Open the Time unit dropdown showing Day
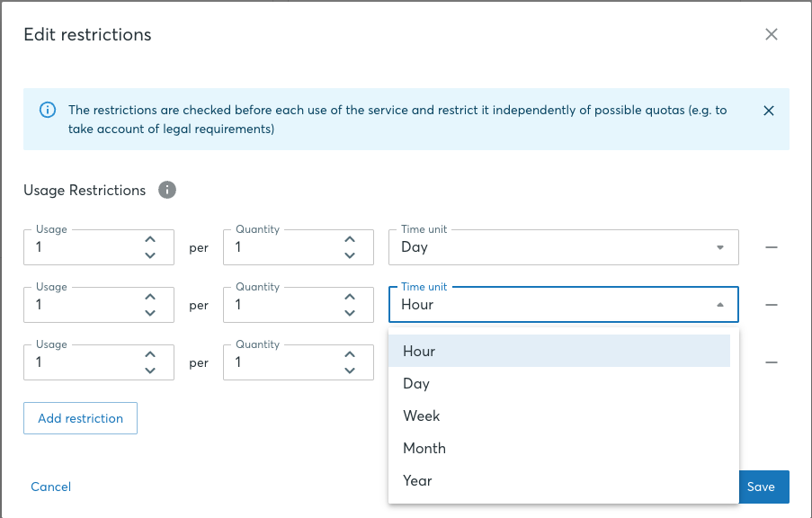Image resolution: width=812 pixels, height=518 pixels. coord(564,247)
